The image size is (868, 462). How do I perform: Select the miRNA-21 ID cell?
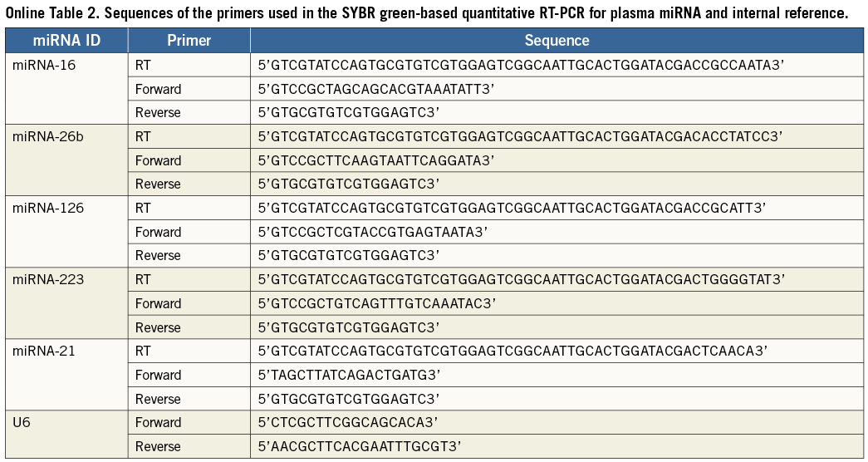pos(45,351)
